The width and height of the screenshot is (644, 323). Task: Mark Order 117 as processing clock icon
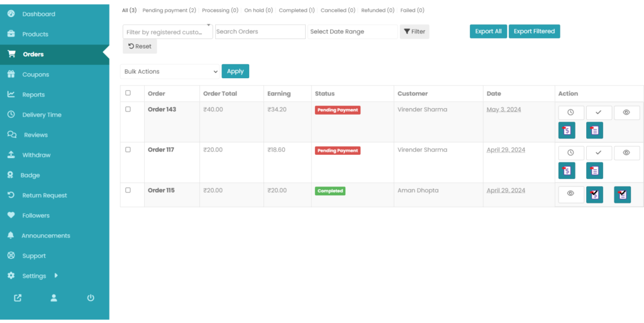click(571, 152)
